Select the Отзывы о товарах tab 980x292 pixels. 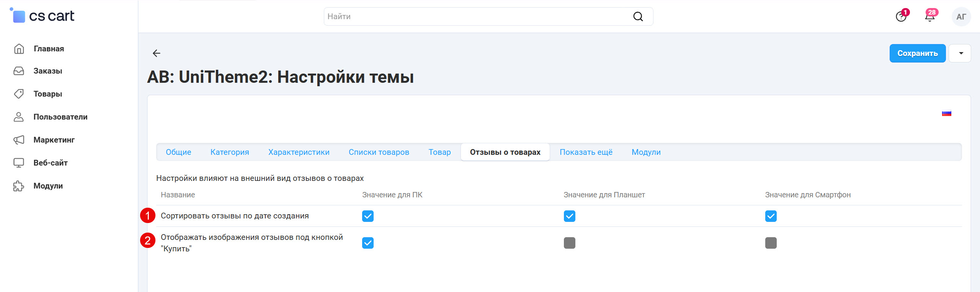(505, 152)
